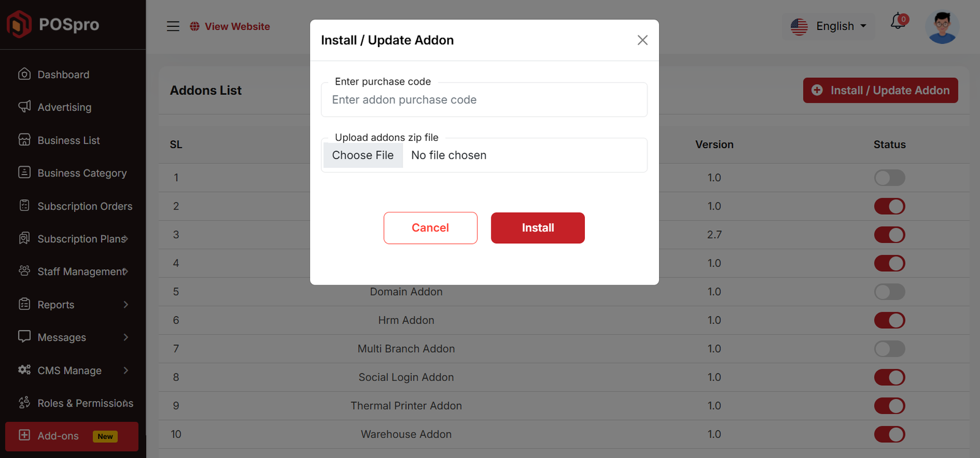
Task: Click the CMS Manage gears icon
Action: click(x=24, y=370)
